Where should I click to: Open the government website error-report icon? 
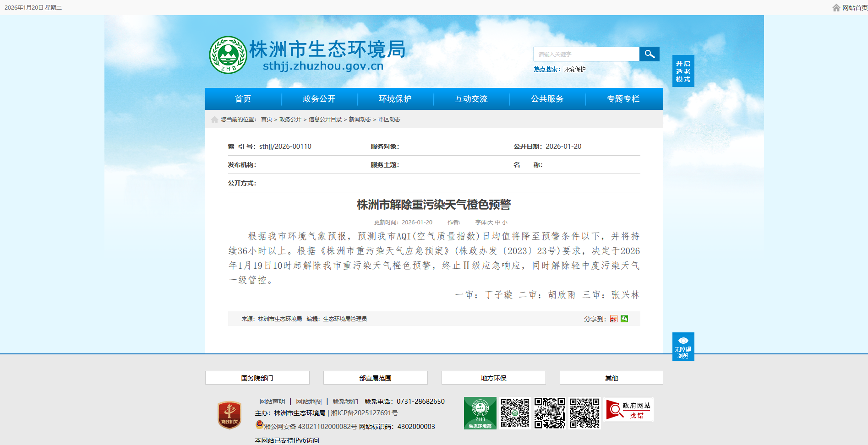pyautogui.click(x=628, y=410)
